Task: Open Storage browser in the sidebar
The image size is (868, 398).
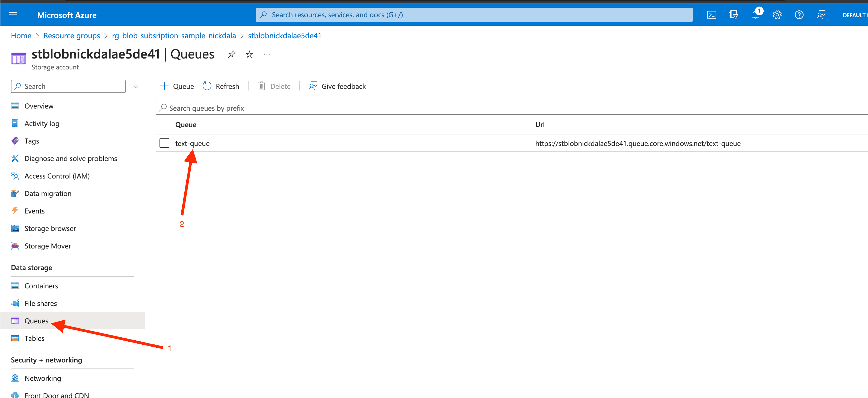Action: tap(50, 229)
